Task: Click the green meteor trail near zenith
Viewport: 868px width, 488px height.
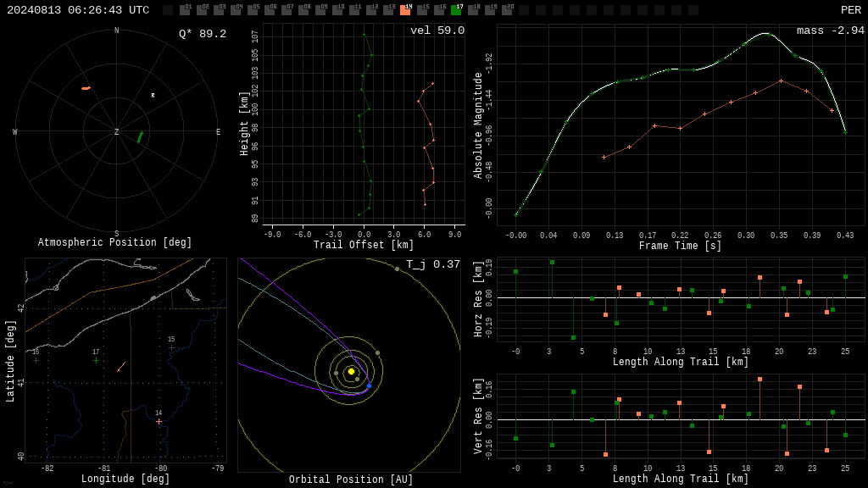Action: pos(140,137)
